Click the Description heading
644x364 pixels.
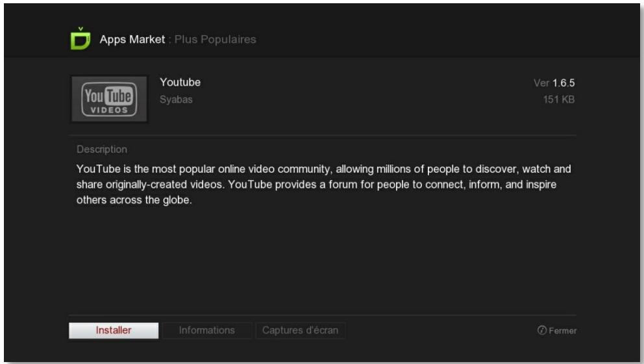102,149
